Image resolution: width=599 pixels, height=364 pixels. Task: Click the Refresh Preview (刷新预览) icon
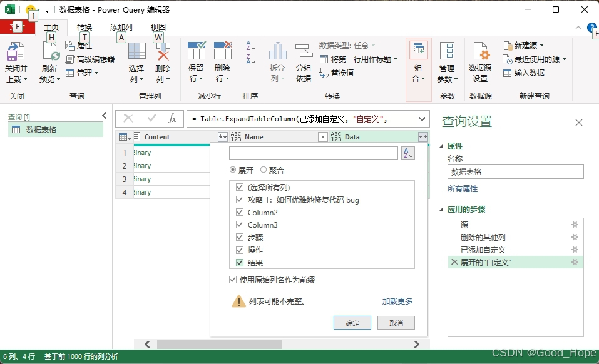coord(51,52)
